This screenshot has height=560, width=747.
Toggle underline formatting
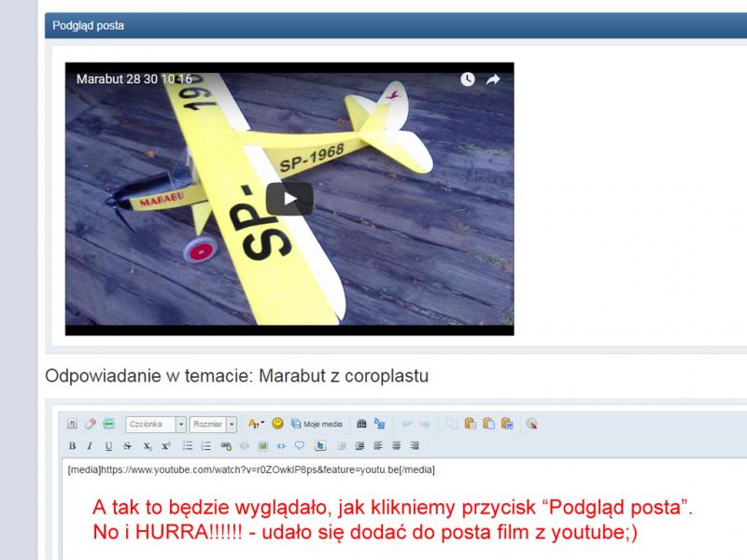(x=109, y=445)
